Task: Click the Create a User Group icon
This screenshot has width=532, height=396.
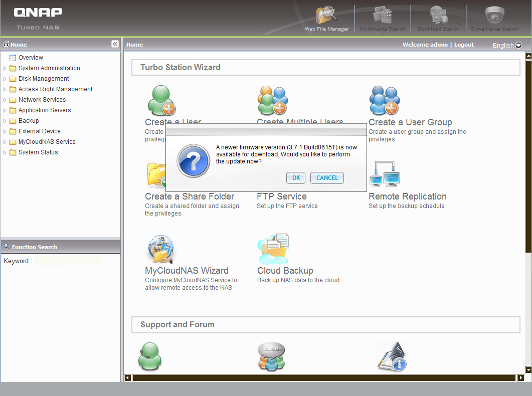Action: [385, 100]
